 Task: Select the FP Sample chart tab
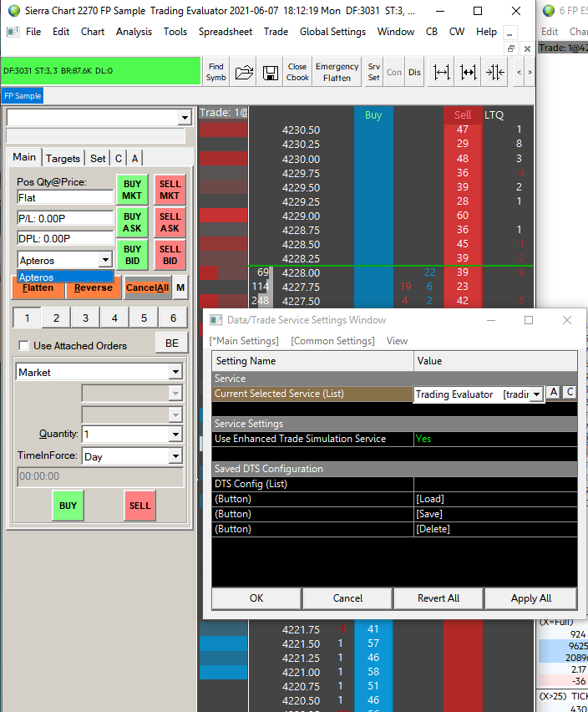click(x=23, y=96)
